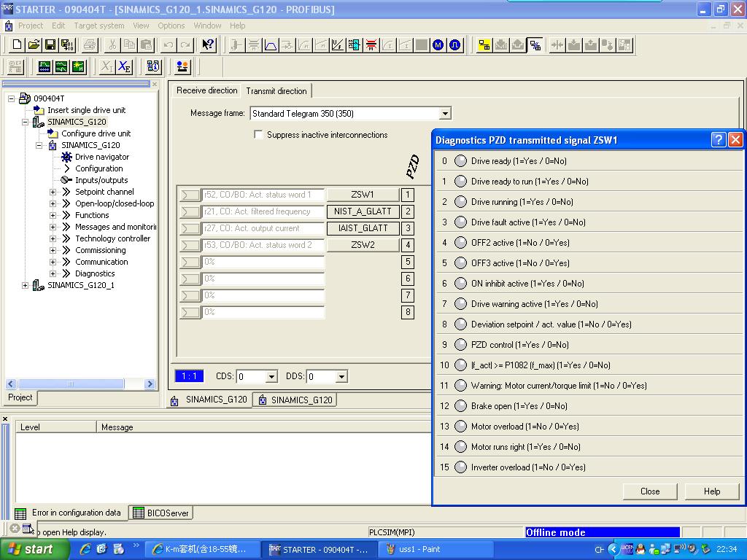Click the ZSW2 signal button
Image resolution: width=747 pixels, height=560 pixels.
tap(363, 245)
